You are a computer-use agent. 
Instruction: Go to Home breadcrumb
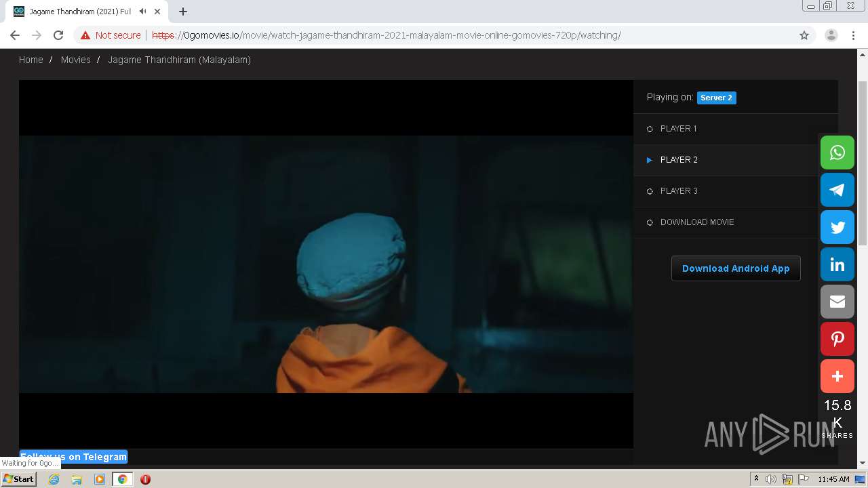coord(31,60)
